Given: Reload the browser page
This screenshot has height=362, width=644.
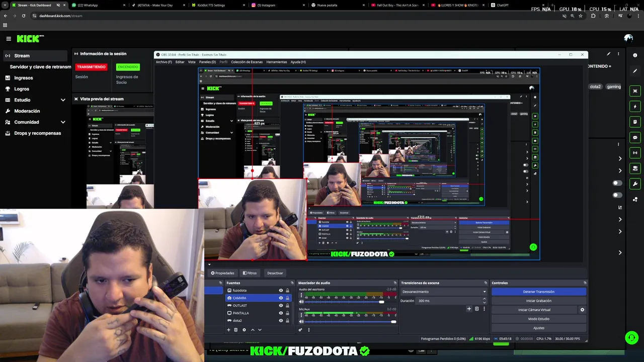Looking at the screenshot, I should (x=23, y=16).
